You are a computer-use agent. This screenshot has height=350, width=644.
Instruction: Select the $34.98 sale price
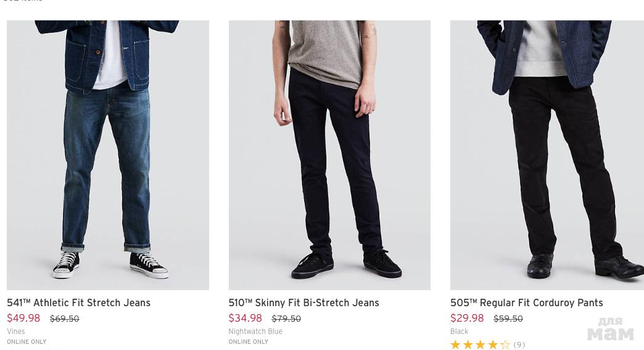(245, 319)
